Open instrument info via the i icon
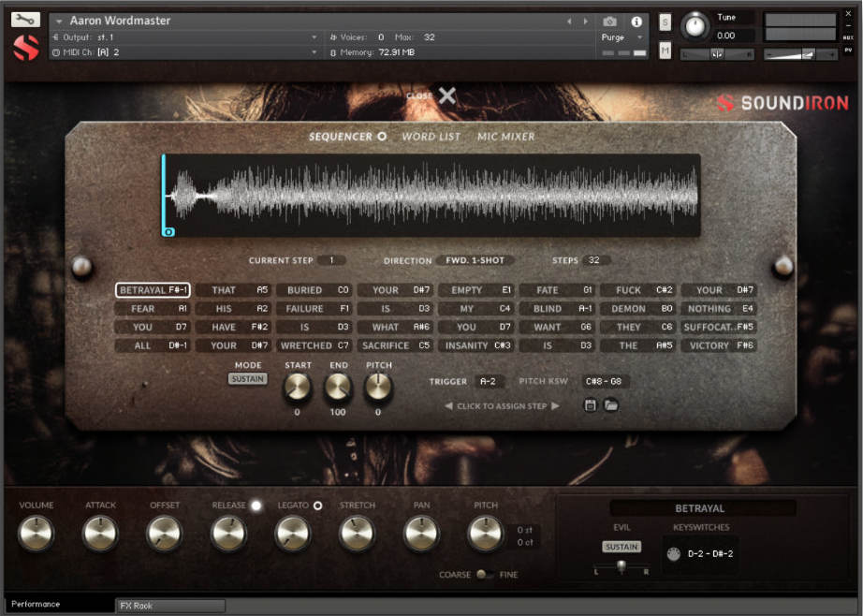The image size is (863, 616). (636, 22)
